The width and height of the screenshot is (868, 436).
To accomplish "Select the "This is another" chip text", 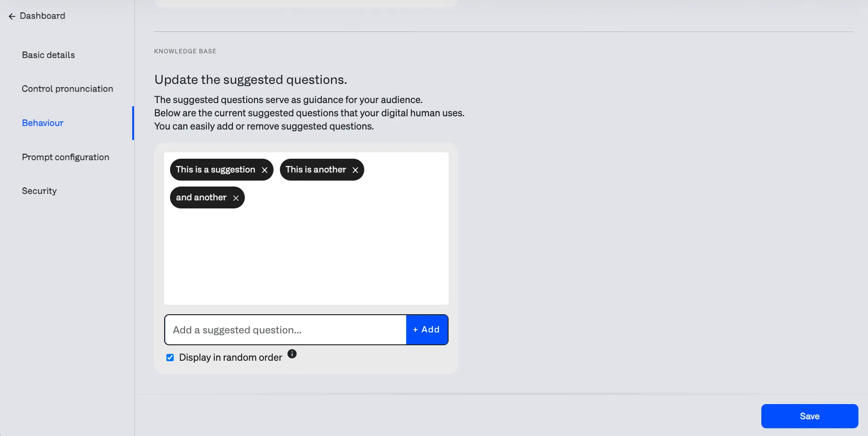I will pos(316,170).
